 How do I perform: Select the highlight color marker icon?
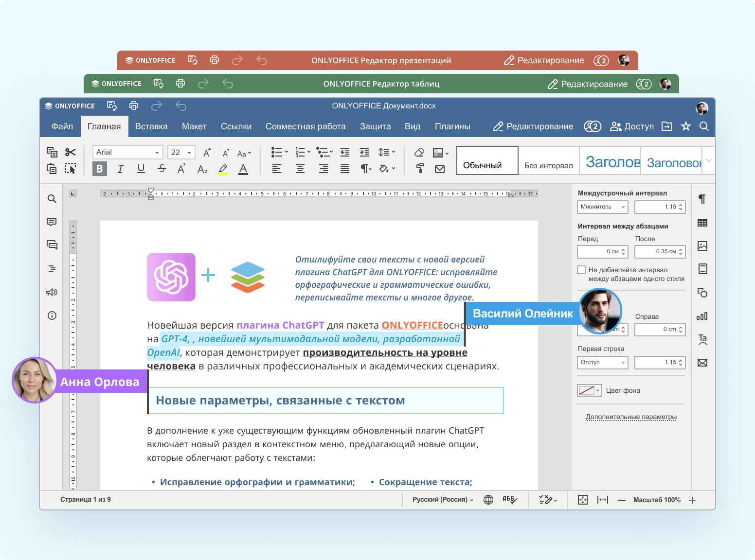[223, 169]
